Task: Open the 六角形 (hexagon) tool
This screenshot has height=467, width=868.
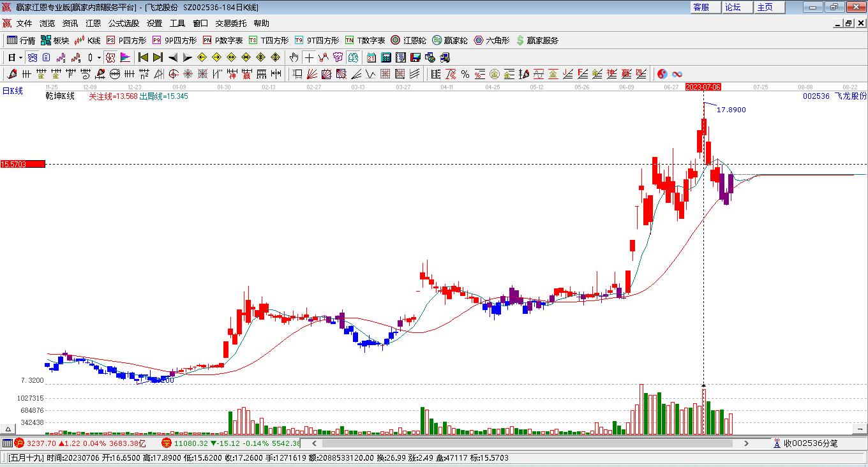Action: click(491, 40)
